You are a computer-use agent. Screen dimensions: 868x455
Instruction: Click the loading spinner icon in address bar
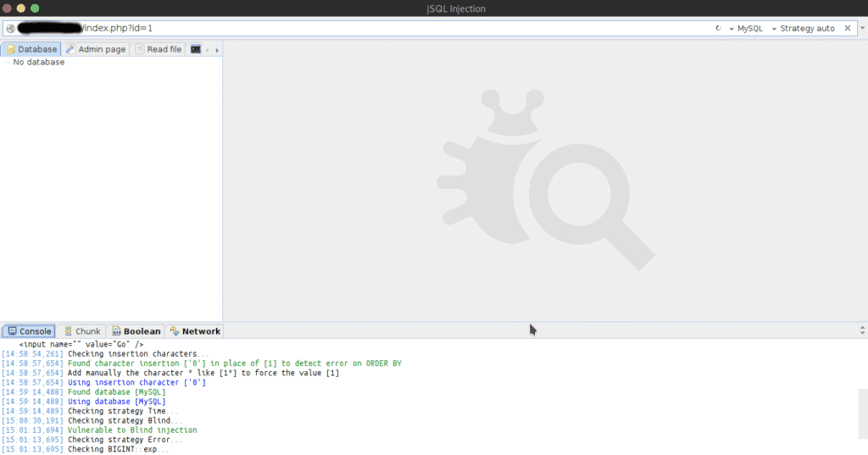point(719,29)
